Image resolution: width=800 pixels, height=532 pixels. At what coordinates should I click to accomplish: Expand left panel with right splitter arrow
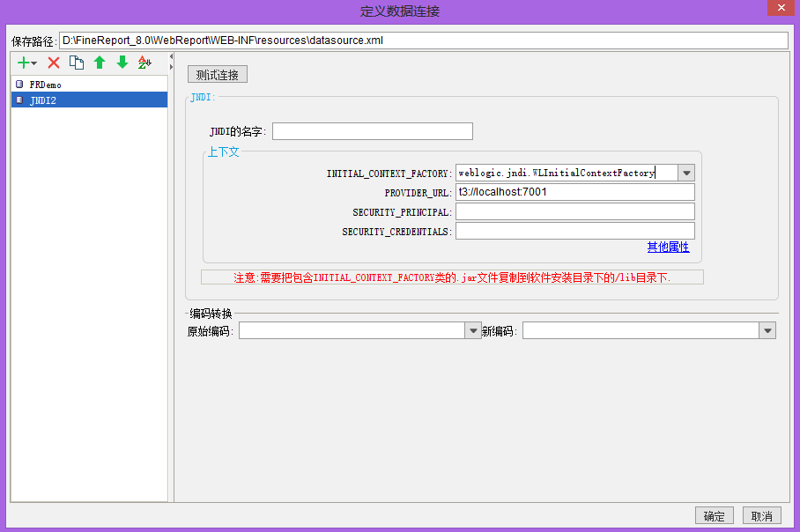click(172, 67)
